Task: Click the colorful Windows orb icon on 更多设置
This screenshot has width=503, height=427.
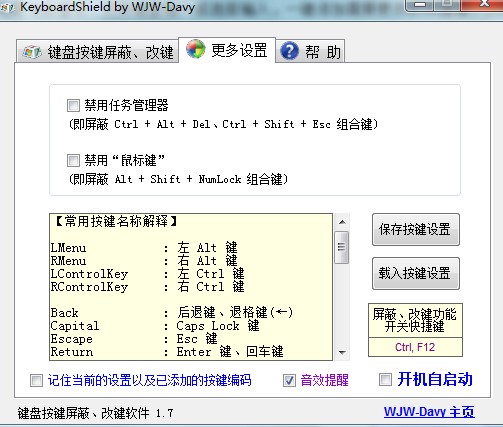Action: [x=195, y=49]
